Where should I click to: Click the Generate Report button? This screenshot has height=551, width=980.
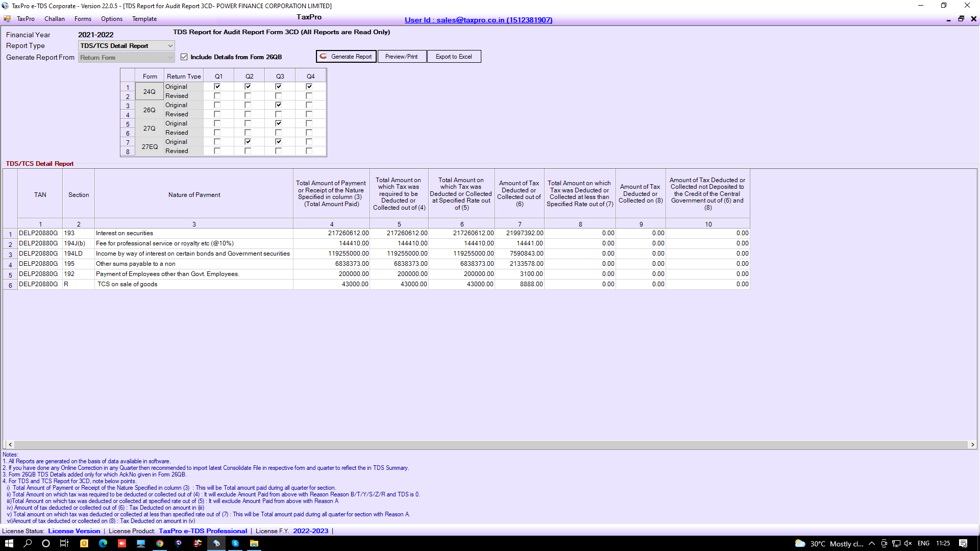pos(346,57)
